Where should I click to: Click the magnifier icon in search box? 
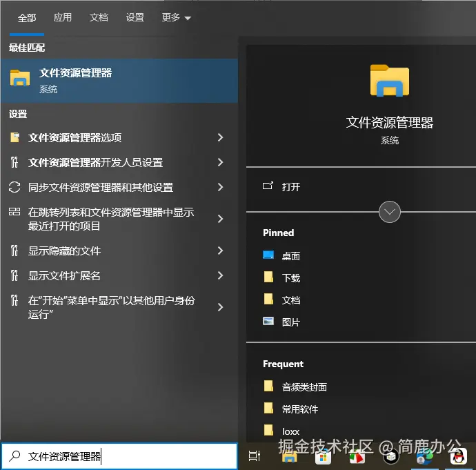click(x=14, y=456)
